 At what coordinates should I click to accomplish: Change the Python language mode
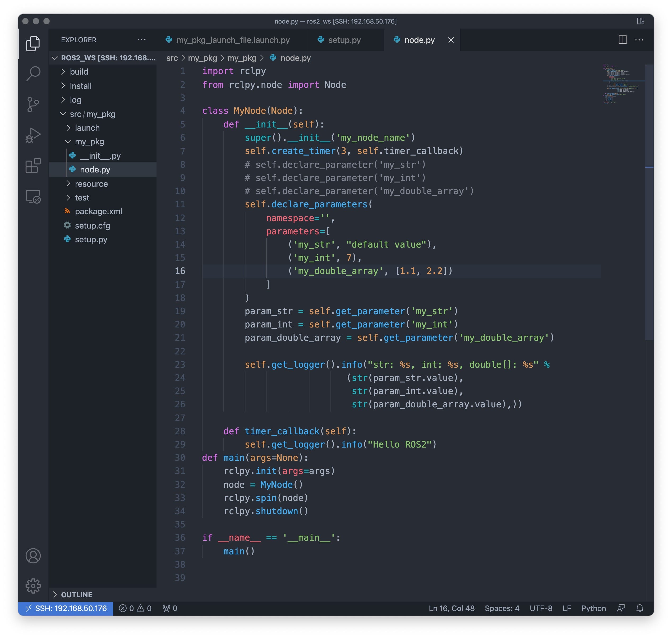tap(593, 608)
